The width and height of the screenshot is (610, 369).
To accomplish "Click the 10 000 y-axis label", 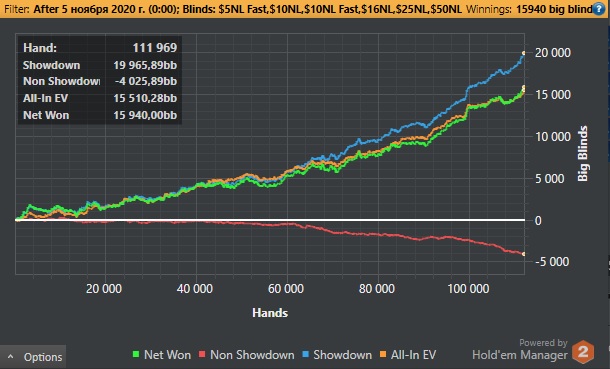I will [552, 136].
